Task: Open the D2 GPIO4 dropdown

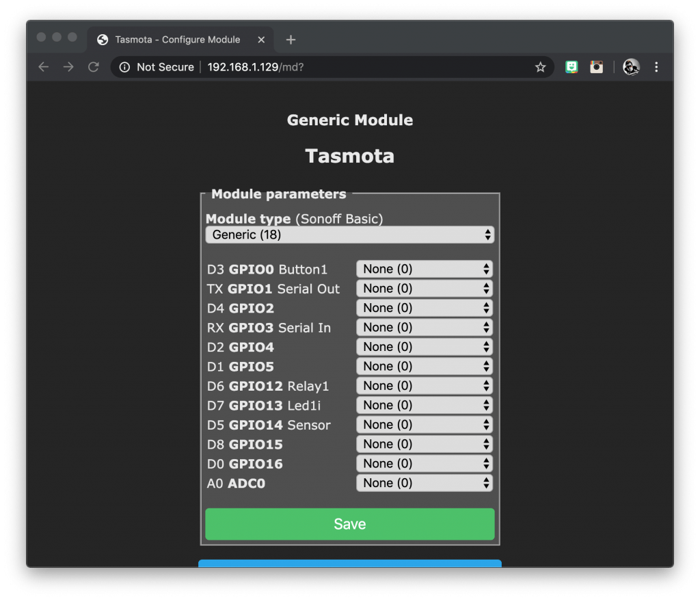Action: click(x=424, y=347)
